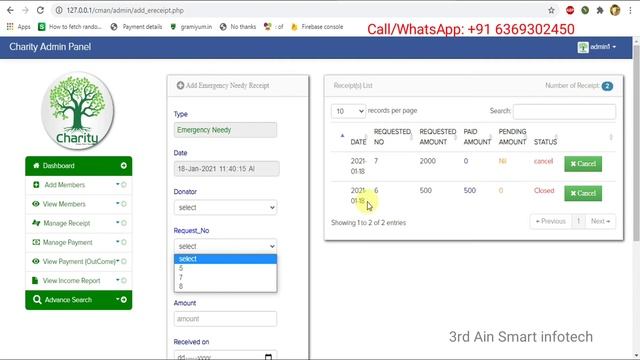
Task: Click the Amount input field
Action: [225, 319]
